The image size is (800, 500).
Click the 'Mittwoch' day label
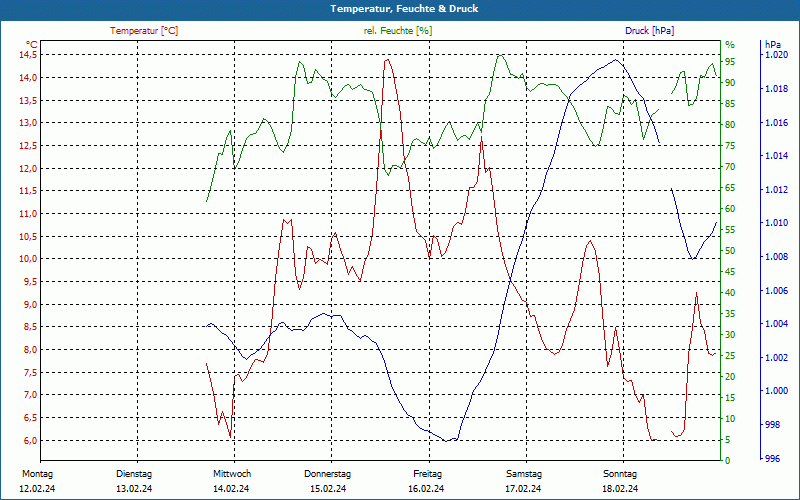point(232,474)
